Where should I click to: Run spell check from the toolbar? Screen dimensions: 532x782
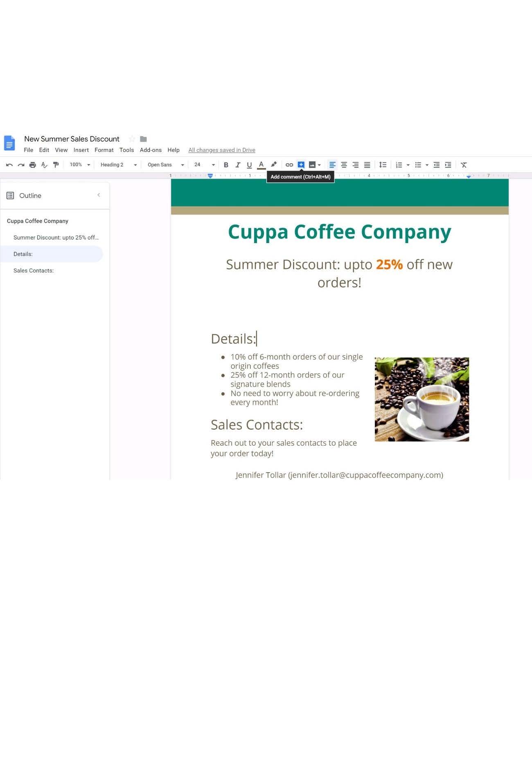pyautogui.click(x=44, y=165)
